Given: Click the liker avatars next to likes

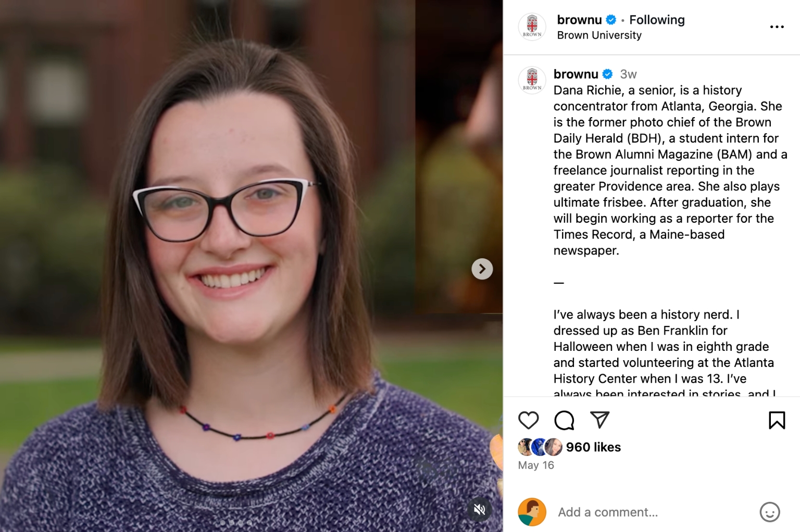Looking at the screenshot, I should point(540,447).
